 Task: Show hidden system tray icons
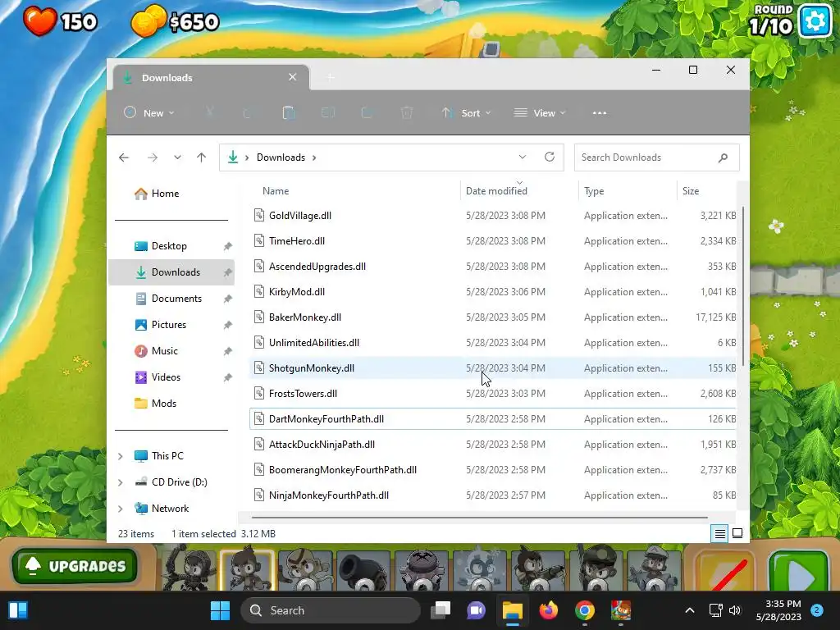coord(690,610)
